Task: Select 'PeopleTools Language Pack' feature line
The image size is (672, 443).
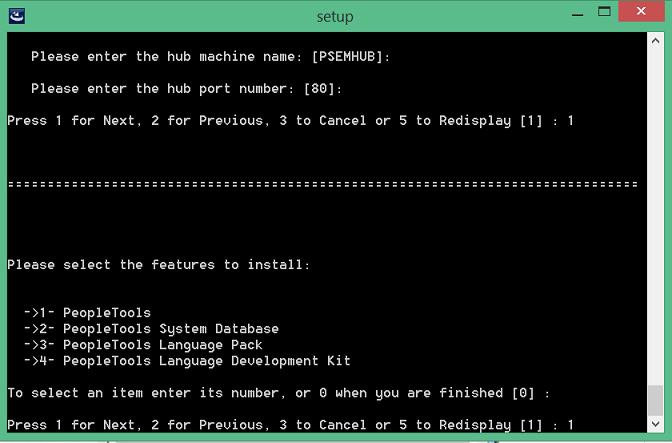Action: [x=143, y=345]
